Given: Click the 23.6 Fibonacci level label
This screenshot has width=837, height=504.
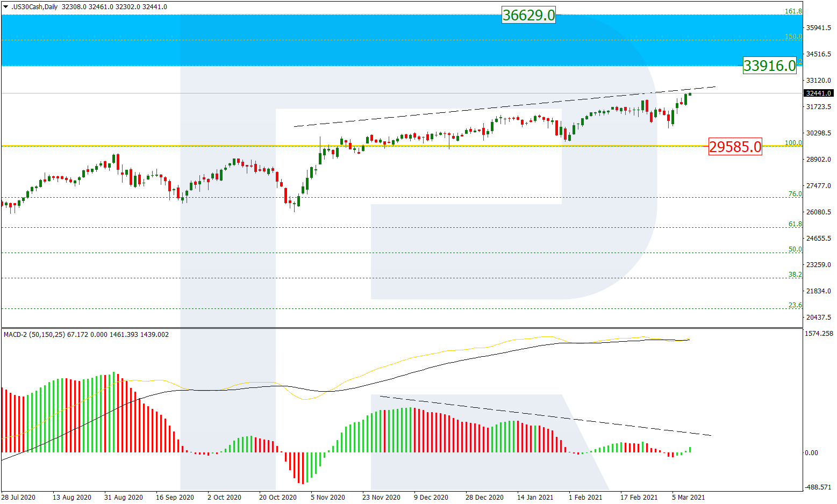Looking at the screenshot, I should [795, 305].
